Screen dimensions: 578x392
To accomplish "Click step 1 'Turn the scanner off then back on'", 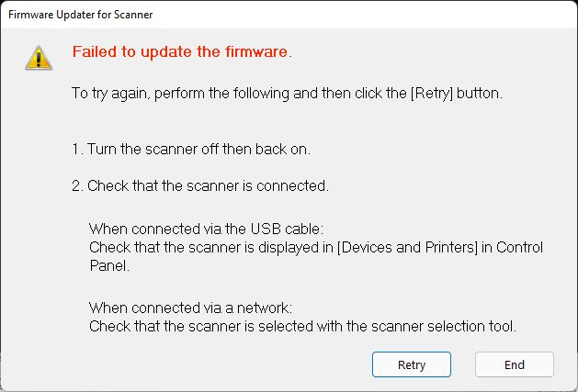I will pos(191,150).
